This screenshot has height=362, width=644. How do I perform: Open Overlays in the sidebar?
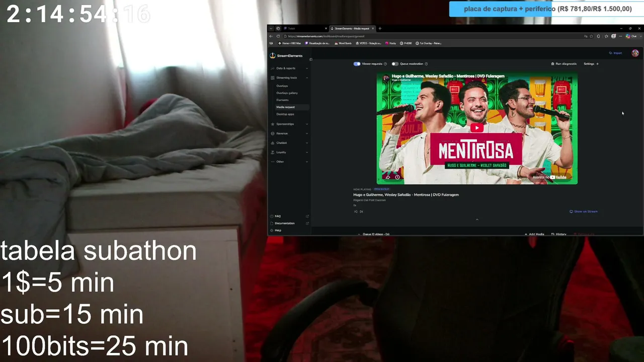tap(282, 86)
